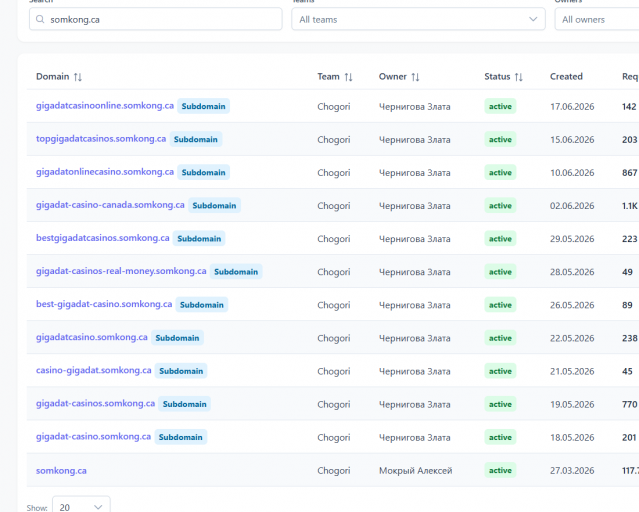Click created date 19.05.2026
Viewport: 639px width, 512px height.
point(572,404)
